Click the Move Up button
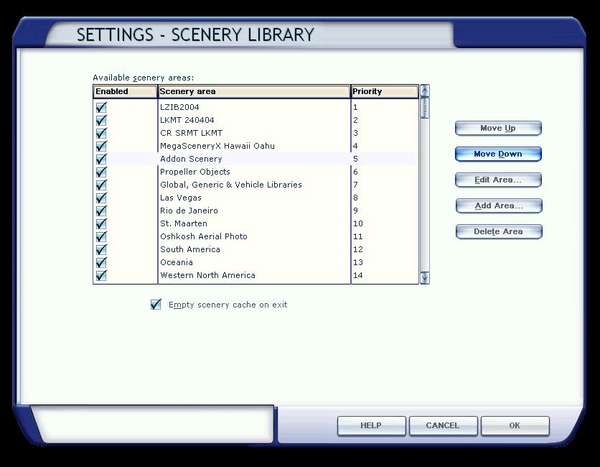The image size is (600, 467). (x=498, y=128)
